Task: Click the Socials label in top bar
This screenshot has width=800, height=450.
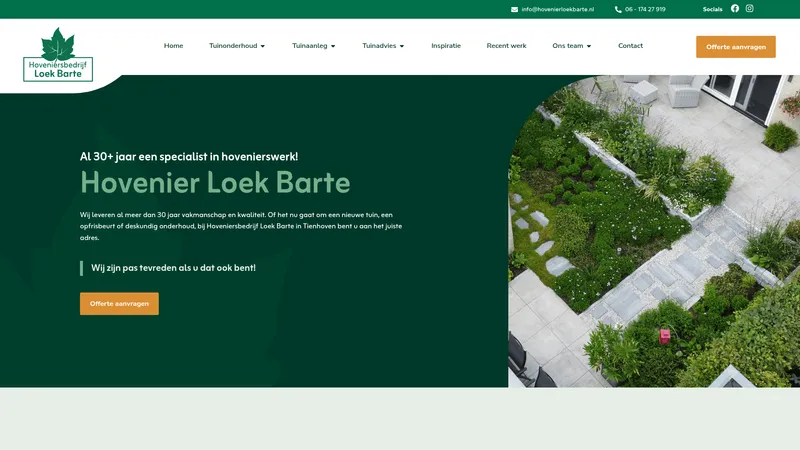Action: [x=712, y=9]
